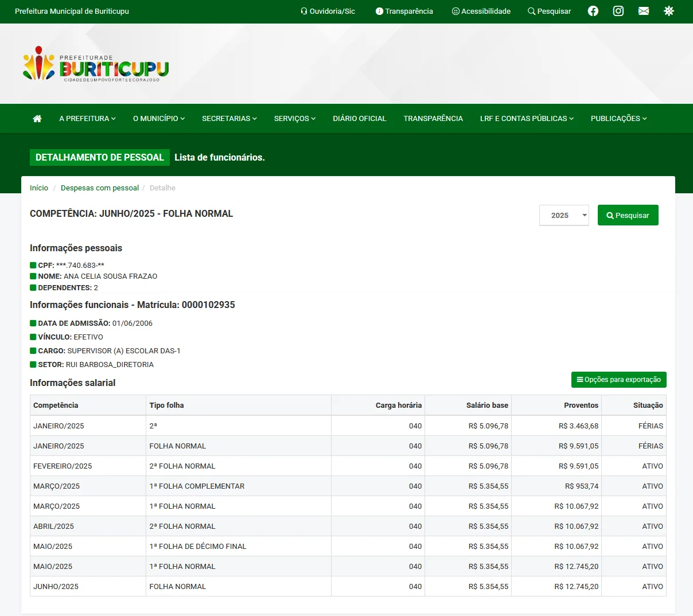Go to home via house icon
Screen dimensions: 693x616
[37, 119]
